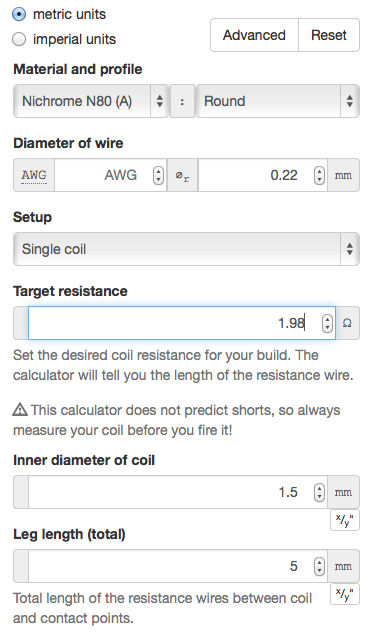Select the metric units radio button
370x633 pixels.
[x=19, y=15]
